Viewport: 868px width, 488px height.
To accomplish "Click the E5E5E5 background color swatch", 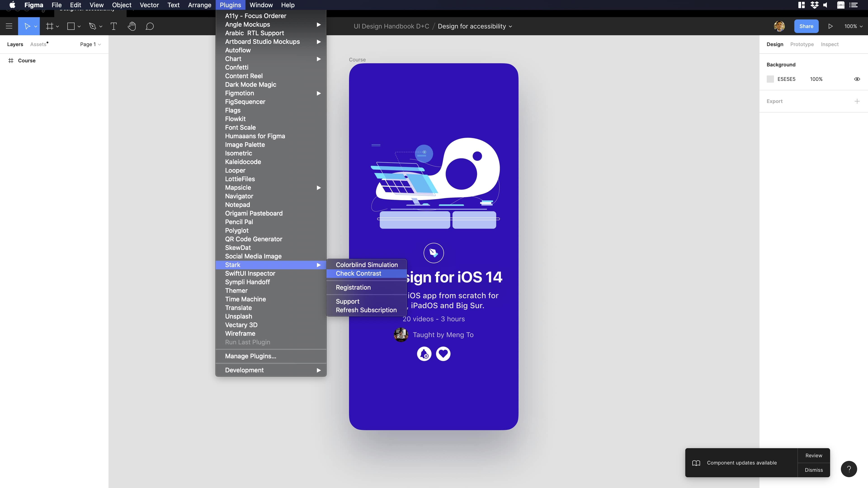I will pyautogui.click(x=770, y=79).
